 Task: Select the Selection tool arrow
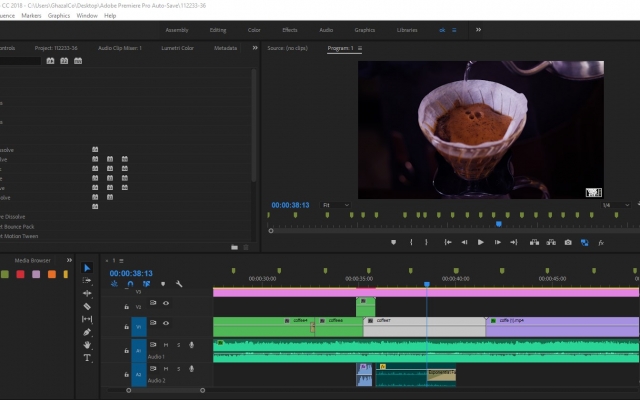(87, 268)
